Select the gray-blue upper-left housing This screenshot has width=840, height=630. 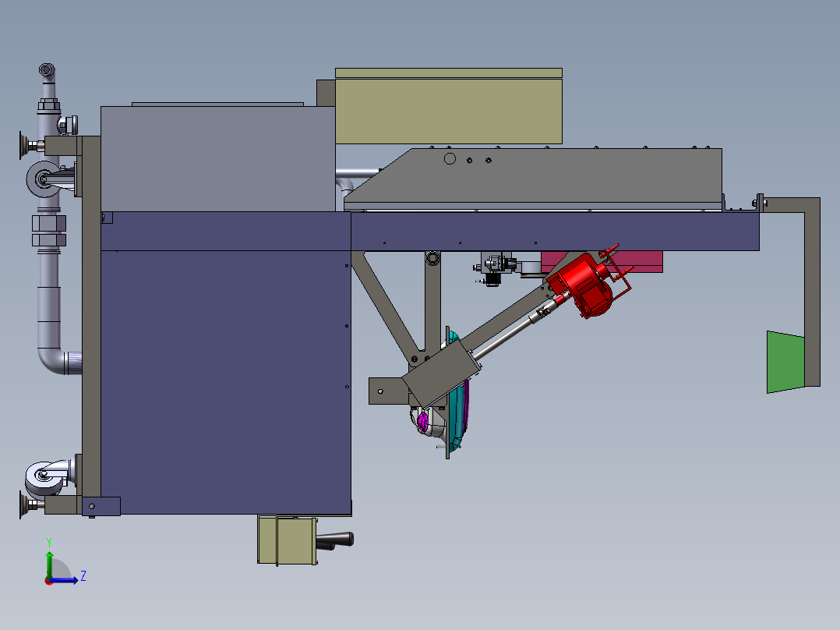coord(217,159)
